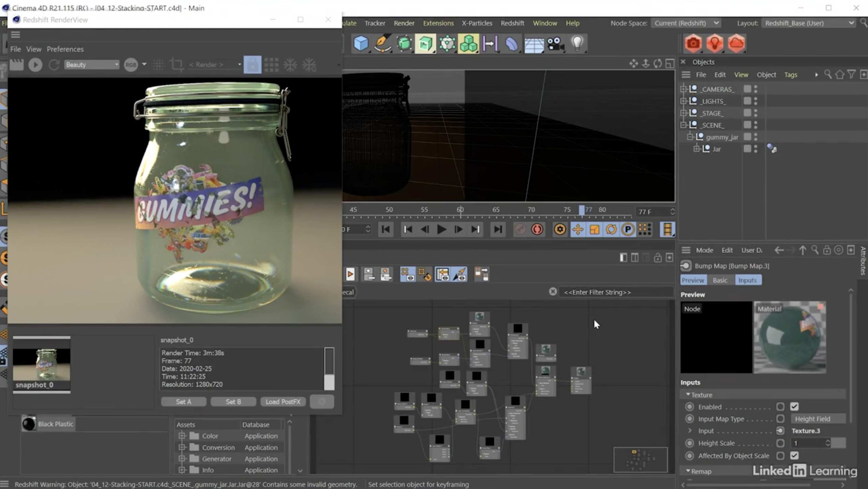This screenshot has width=868, height=489.
Task: Open the Node Space dropdown
Action: click(x=686, y=23)
